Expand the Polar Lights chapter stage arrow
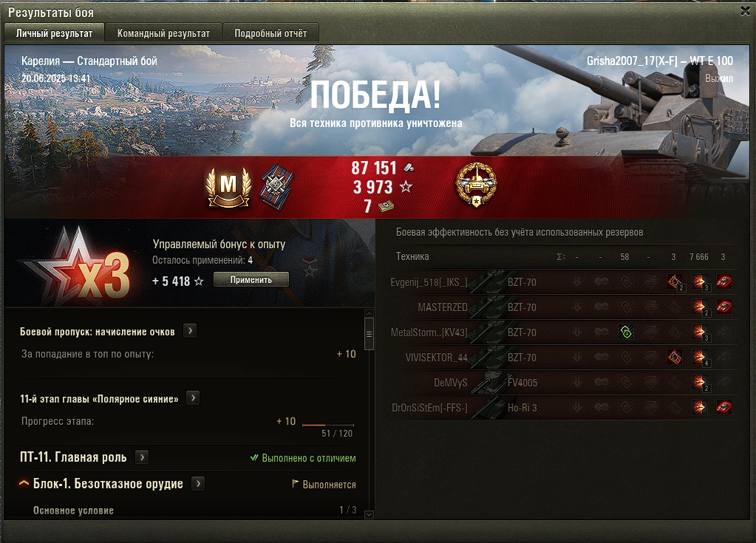This screenshot has height=543, width=756. click(x=193, y=398)
